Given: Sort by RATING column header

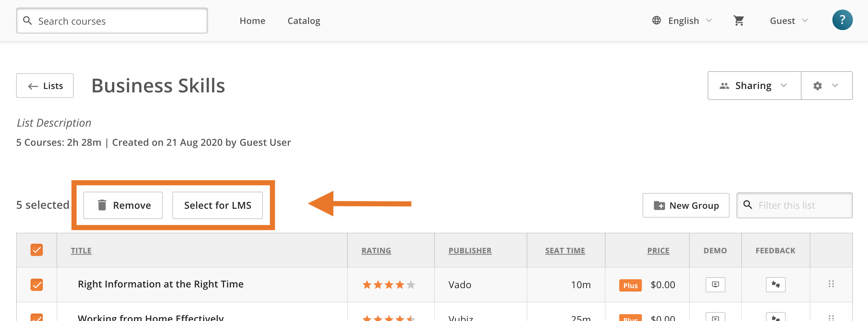Looking at the screenshot, I should click(x=376, y=251).
